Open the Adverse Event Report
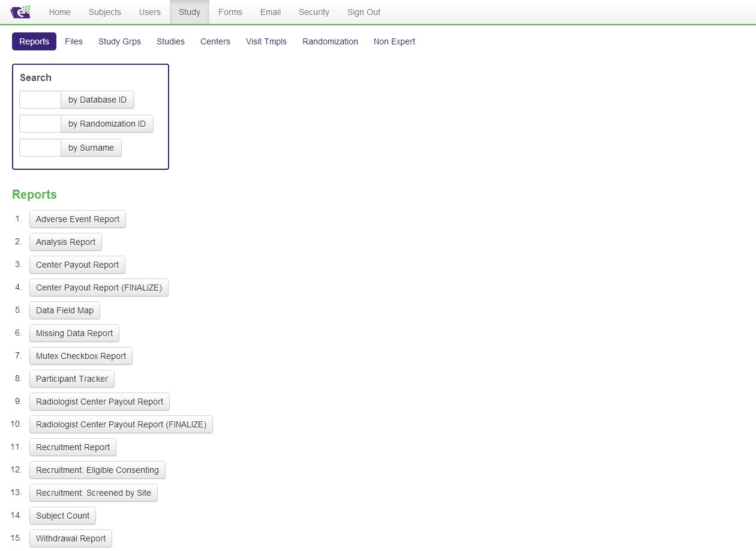This screenshot has height=551, width=756. click(77, 219)
